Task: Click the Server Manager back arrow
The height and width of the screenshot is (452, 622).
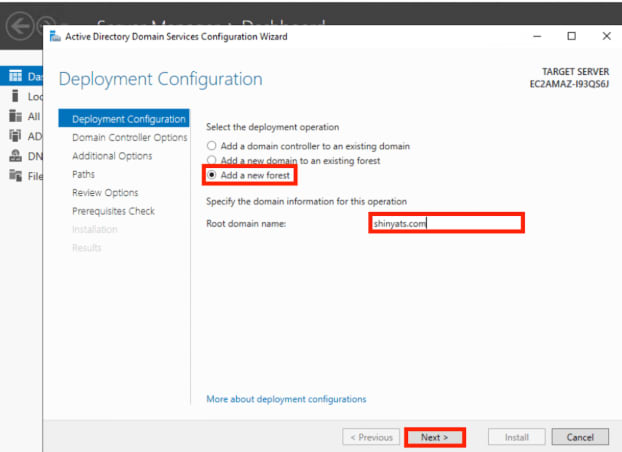Action: coord(19,26)
